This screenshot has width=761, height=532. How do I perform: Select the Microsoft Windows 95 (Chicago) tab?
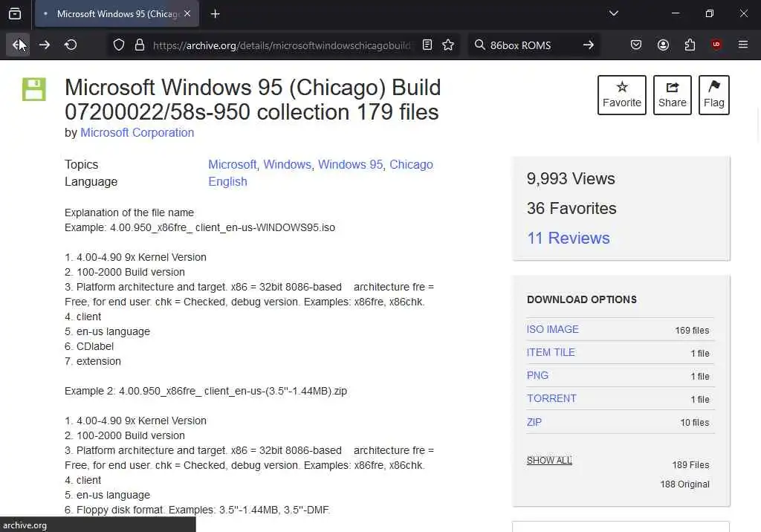click(117, 14)
